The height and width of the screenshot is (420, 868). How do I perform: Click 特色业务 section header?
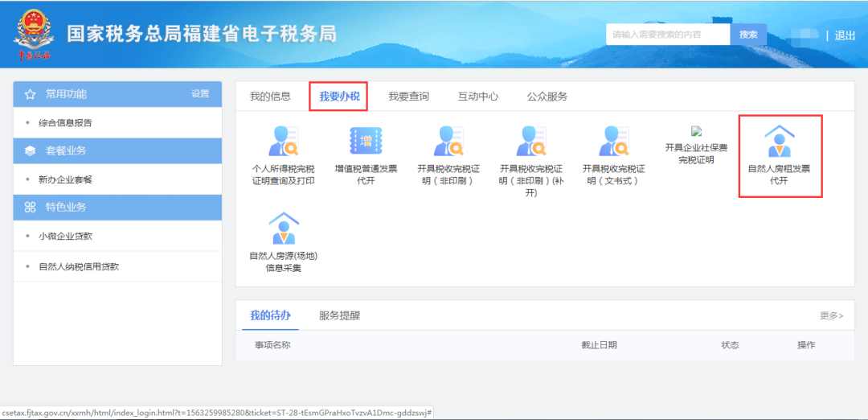pyautogui.click(x=117, y=208)
